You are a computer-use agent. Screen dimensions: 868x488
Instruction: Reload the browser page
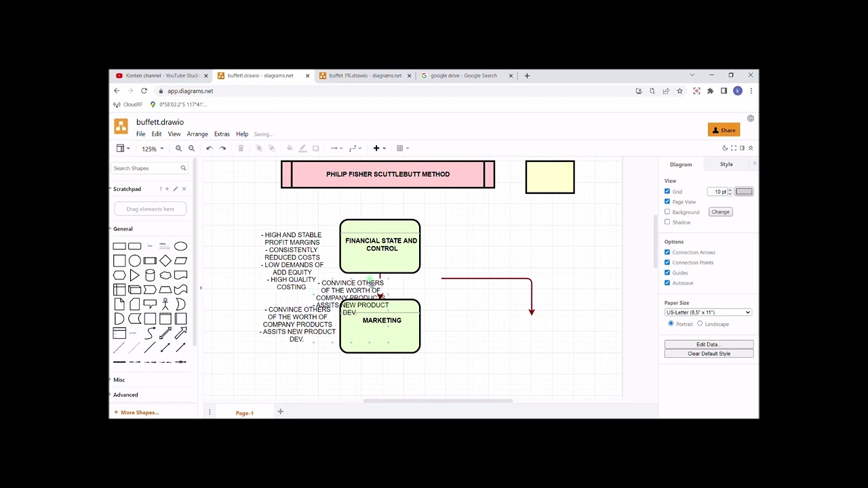(144, 91)
